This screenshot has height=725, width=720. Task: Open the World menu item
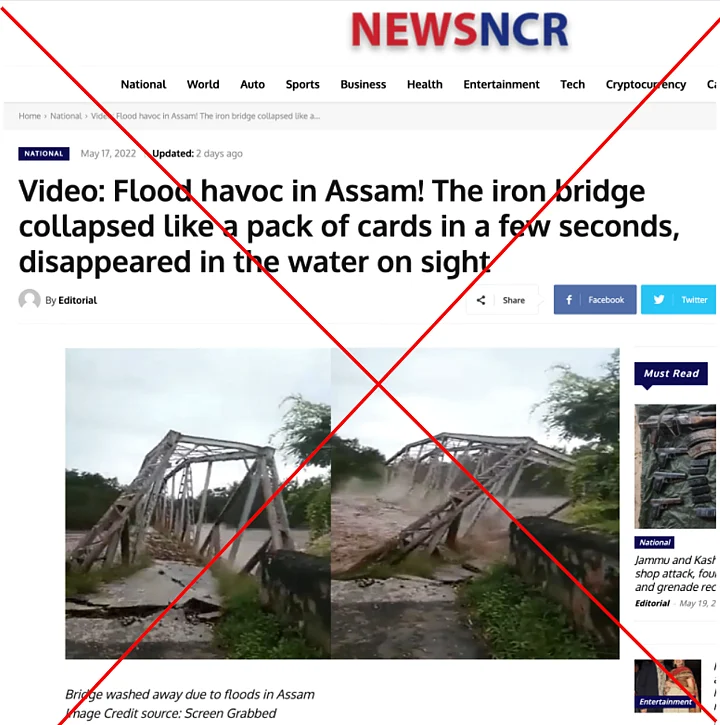pyautogui.click(x=203, y=84)
